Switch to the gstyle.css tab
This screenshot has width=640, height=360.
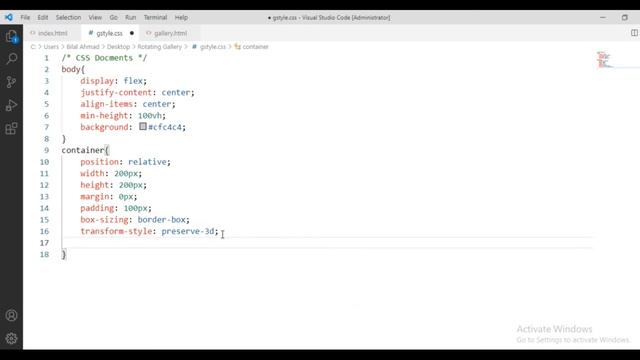[x=109, y=33]
